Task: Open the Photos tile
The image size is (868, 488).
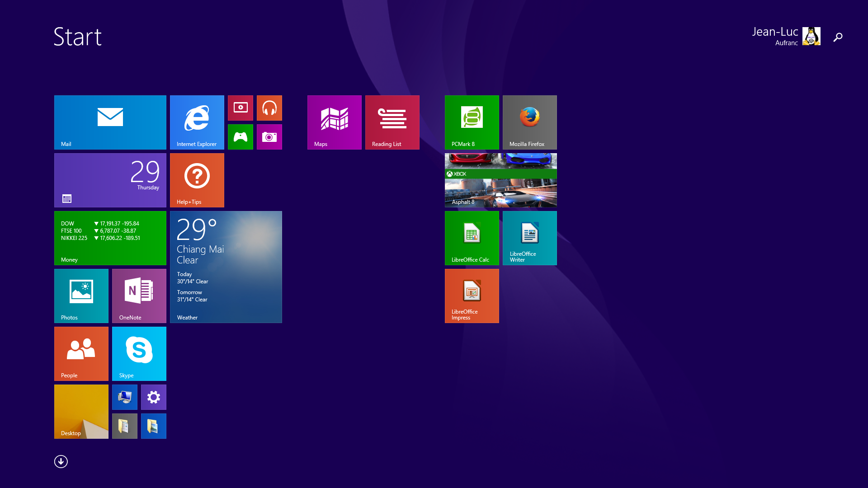Action: point(81,296)
